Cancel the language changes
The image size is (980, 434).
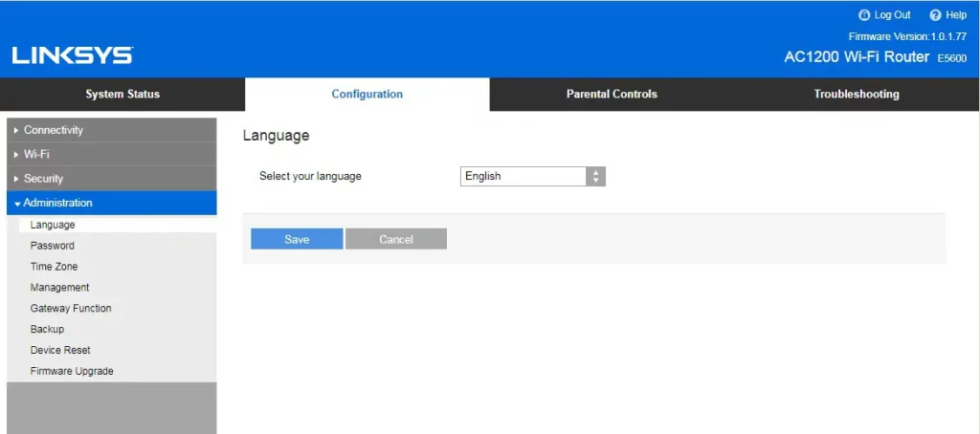click(396, 239)
